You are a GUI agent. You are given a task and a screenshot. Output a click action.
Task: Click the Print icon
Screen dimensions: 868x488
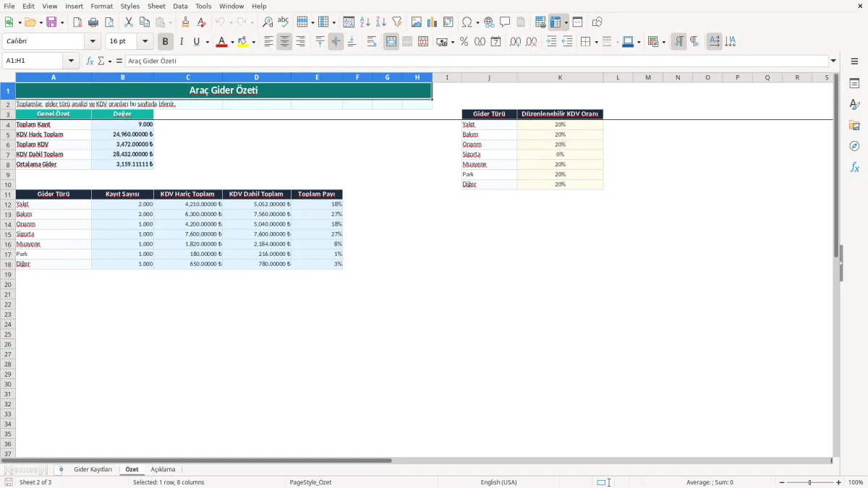coord(93,22)
